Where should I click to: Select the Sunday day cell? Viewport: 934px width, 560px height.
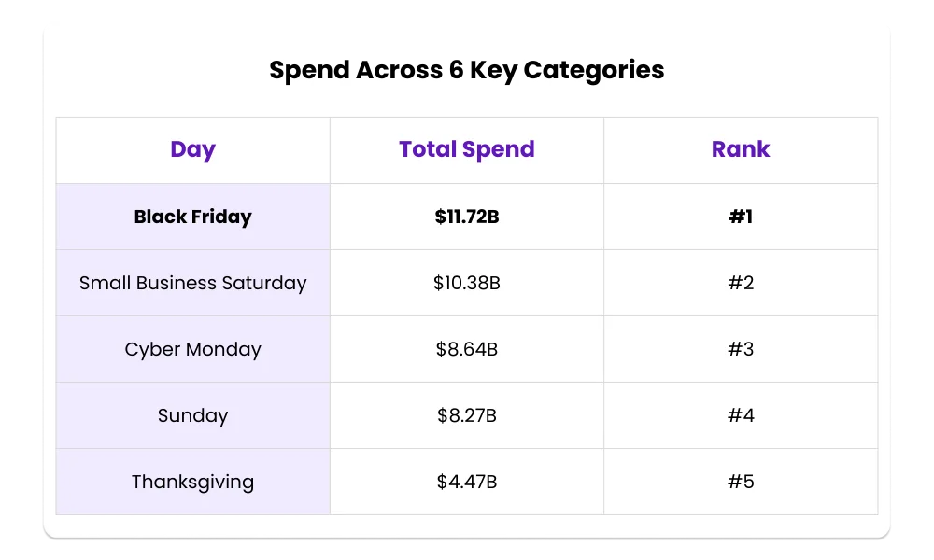pyautogui.click(x=192, y=415)
